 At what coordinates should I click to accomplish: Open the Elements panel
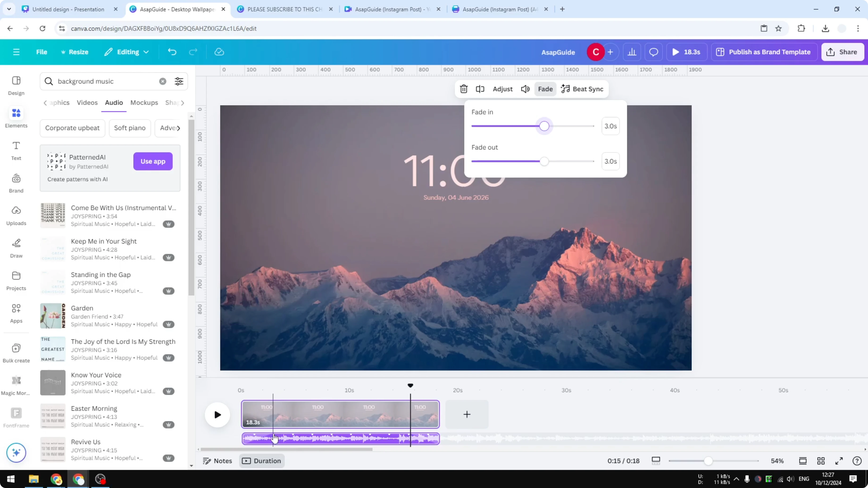16,117
